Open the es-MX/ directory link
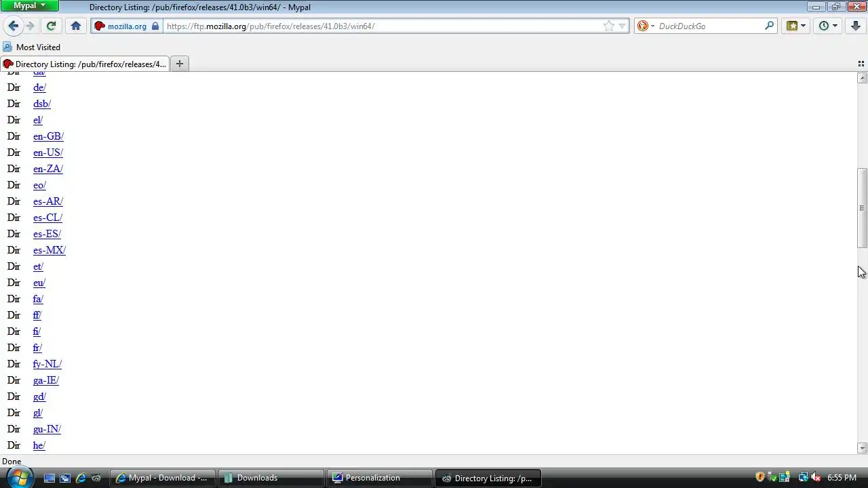The height and width of the screenshot is (488, 868). pyautogui.click(x=50, y=250)
